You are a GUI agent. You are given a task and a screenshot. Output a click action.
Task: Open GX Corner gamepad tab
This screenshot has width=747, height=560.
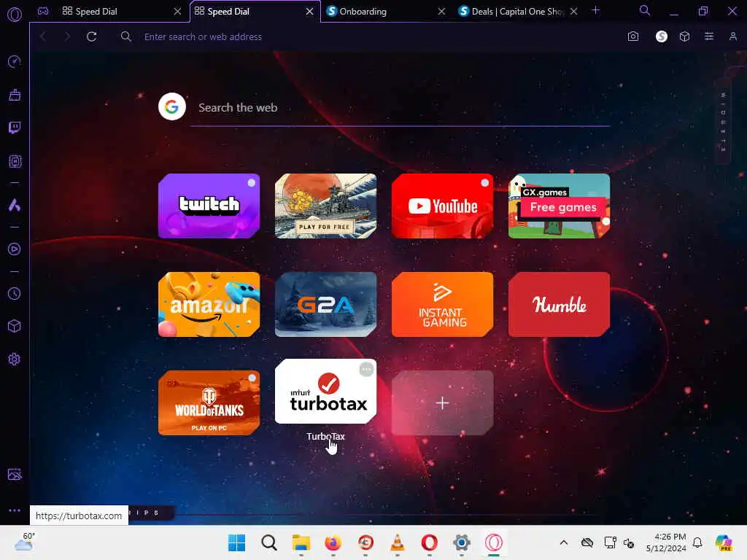(43, 11)
